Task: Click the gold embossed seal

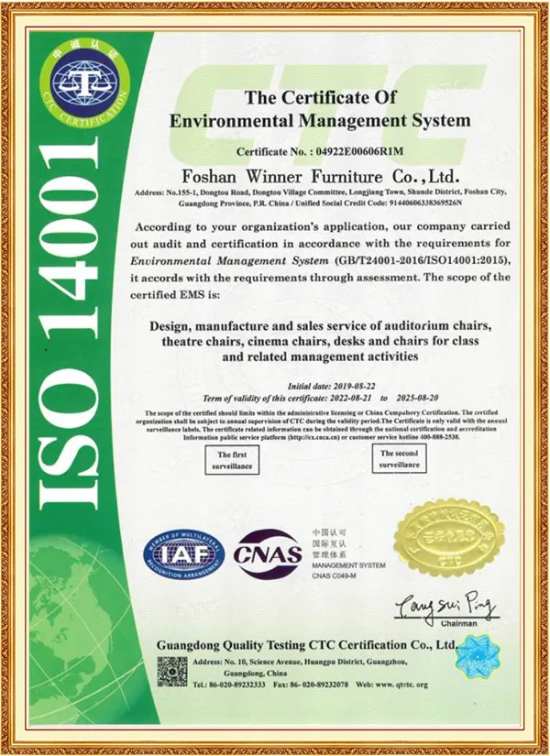Action: click(448, 537)
